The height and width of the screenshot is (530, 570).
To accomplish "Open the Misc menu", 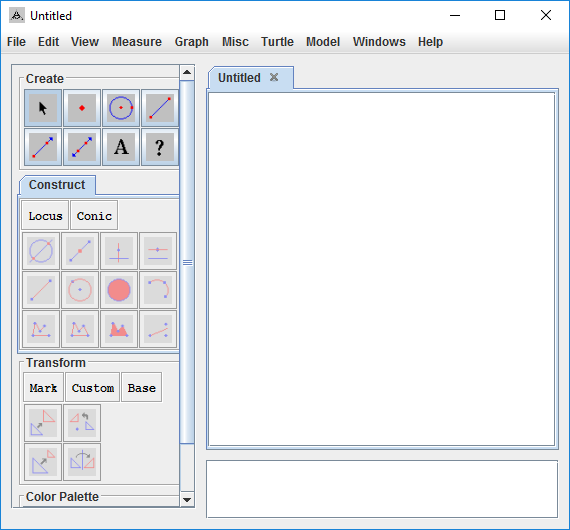I will [235, 42].
